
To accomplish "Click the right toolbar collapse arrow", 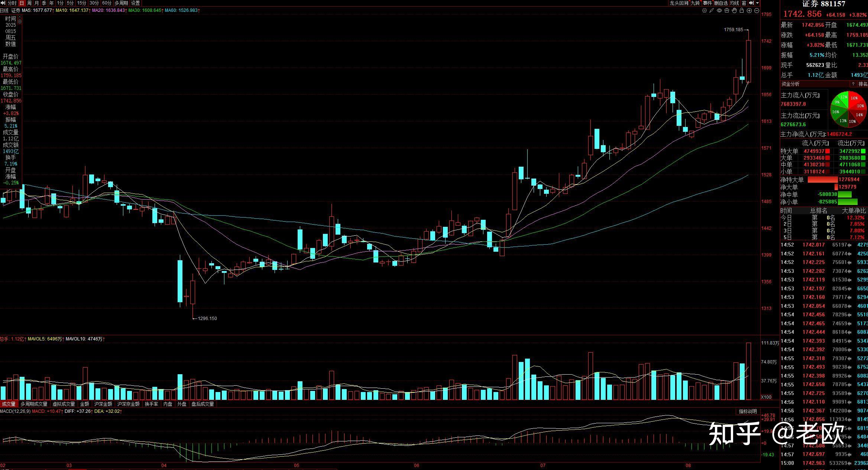I will click(x=751, y=3).
